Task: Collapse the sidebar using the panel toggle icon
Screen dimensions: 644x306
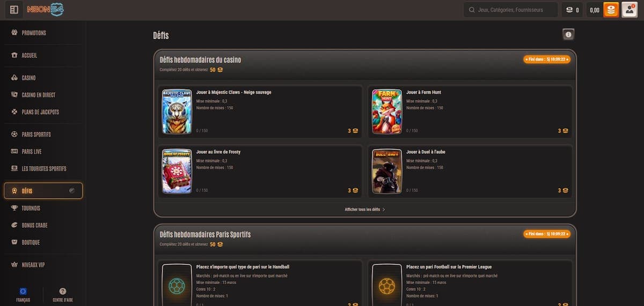Action: 14,10
